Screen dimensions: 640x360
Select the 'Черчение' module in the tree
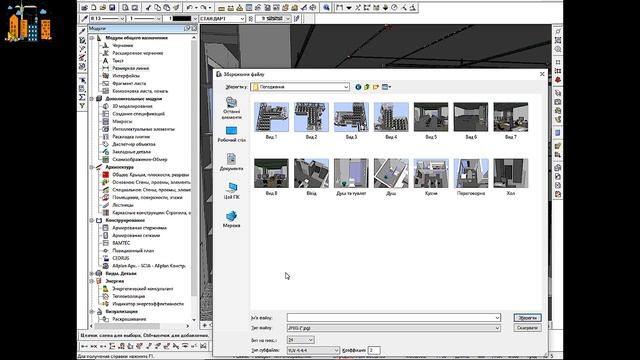point(122,45)
